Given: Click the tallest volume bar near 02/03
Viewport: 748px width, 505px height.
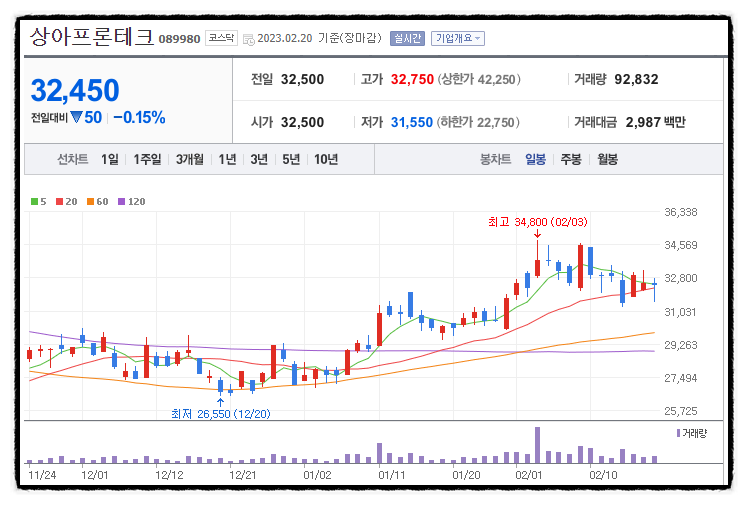Looking at the screenshot, I should coord(538,445).
